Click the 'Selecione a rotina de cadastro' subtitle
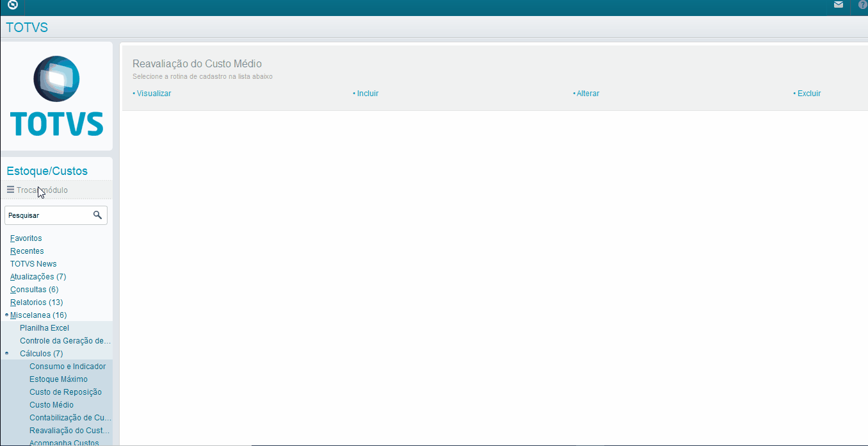This screenshot has height=446, width=868. (202, 76)
